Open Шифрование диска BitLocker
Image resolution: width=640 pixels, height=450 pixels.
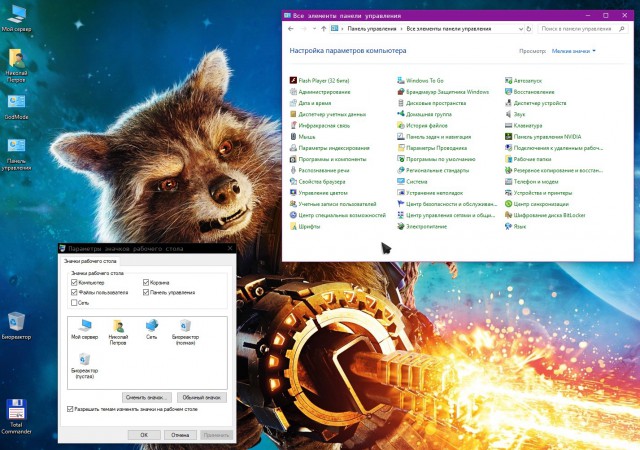click(x=545, y=215)
